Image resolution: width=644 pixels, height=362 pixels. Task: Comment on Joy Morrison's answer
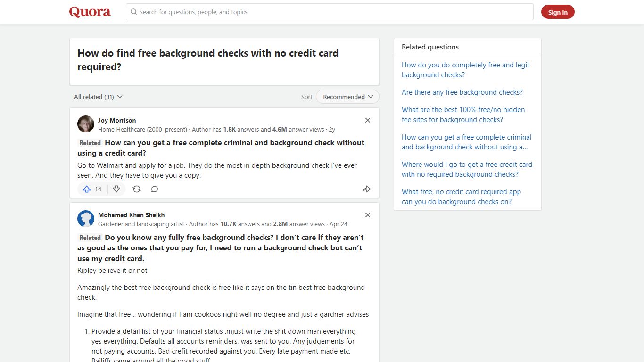point(155,189)
